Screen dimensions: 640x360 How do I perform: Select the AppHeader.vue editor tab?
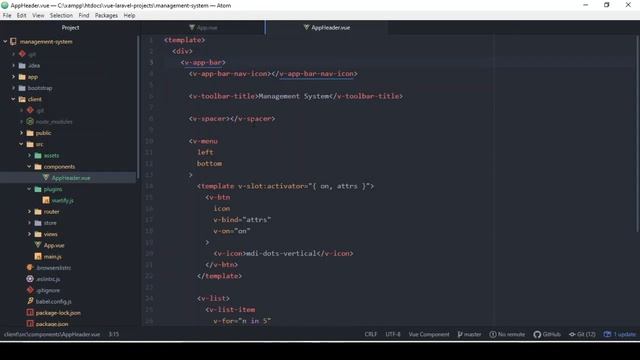click(x=327, y=27)
